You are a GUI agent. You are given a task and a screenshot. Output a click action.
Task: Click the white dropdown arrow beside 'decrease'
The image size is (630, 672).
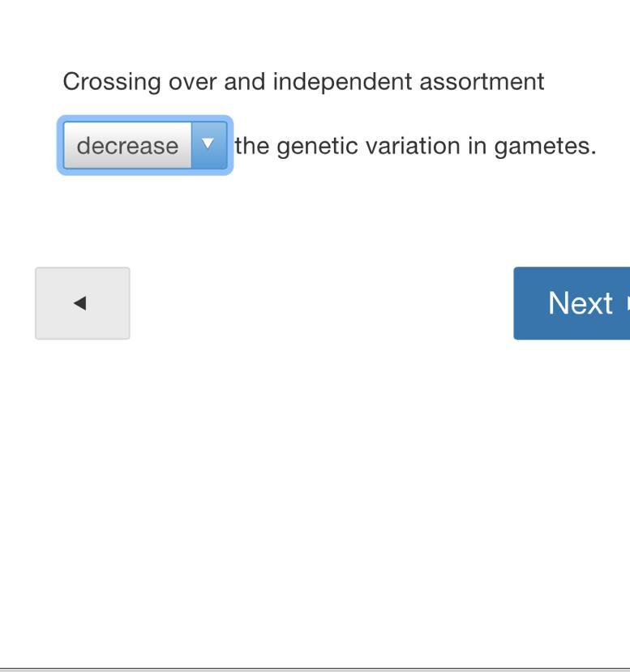click(208, 143)
